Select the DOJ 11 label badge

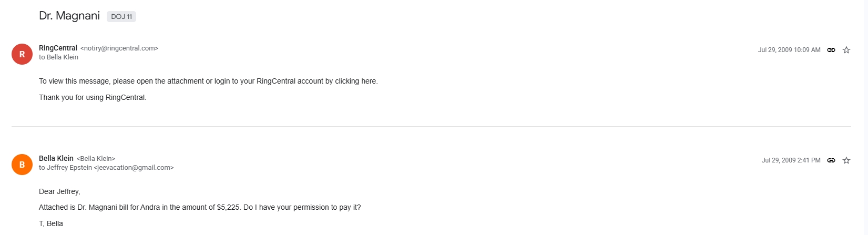click(121, 17)
